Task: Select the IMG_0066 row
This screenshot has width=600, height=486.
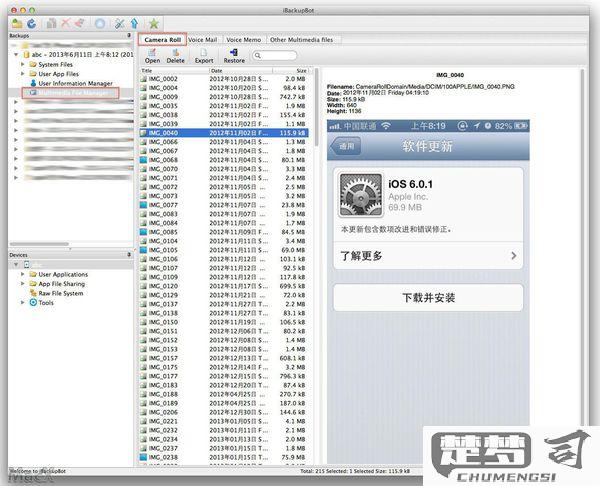Action: click(x=223, y=142)
